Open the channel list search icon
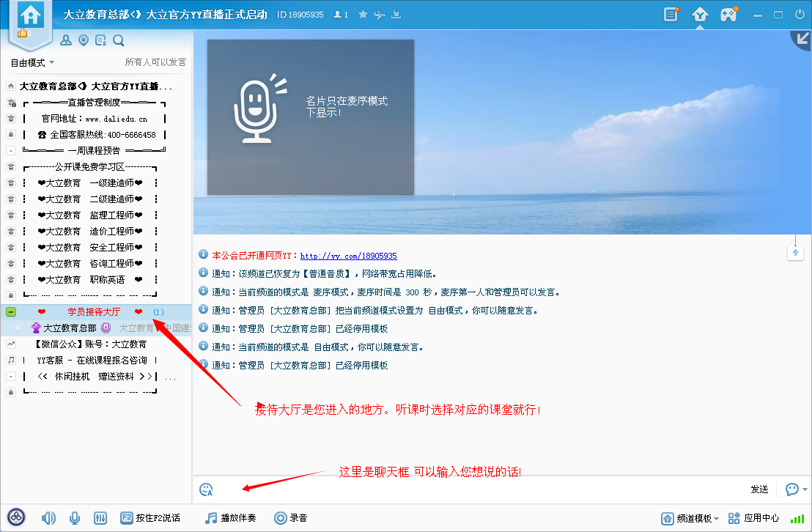 [x=101, y=40]
